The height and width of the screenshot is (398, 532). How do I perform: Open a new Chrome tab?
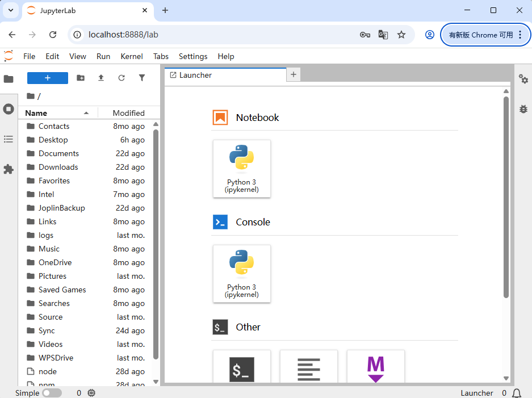click(165, 11)
